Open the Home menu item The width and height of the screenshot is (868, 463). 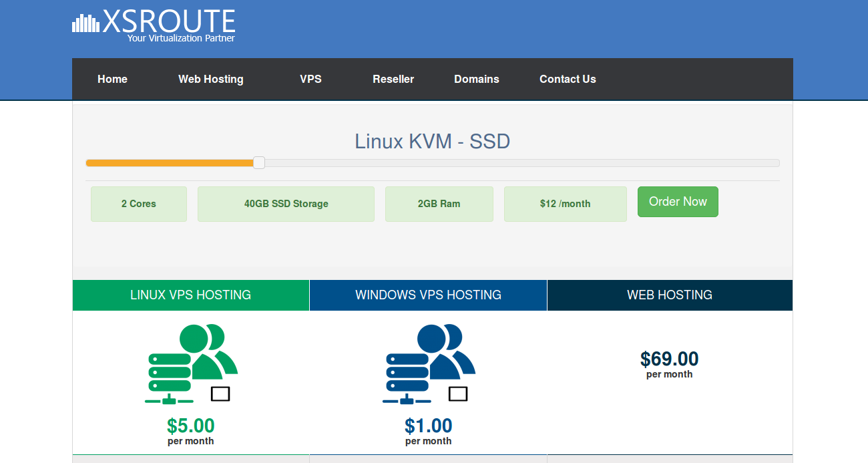click(112, 79)
